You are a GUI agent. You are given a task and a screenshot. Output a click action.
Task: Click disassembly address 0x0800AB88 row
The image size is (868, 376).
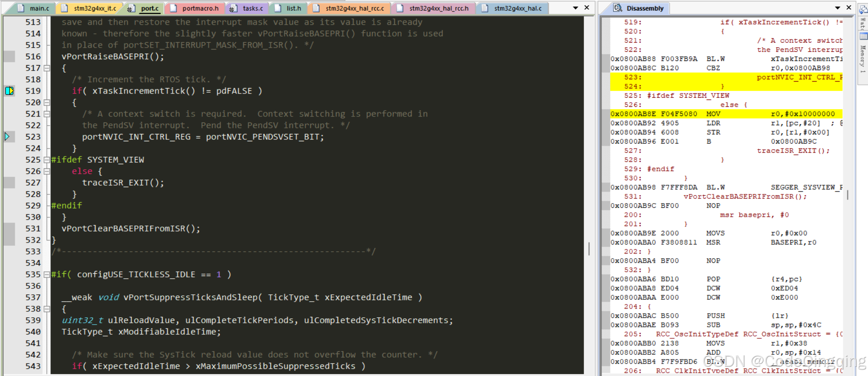726,59
